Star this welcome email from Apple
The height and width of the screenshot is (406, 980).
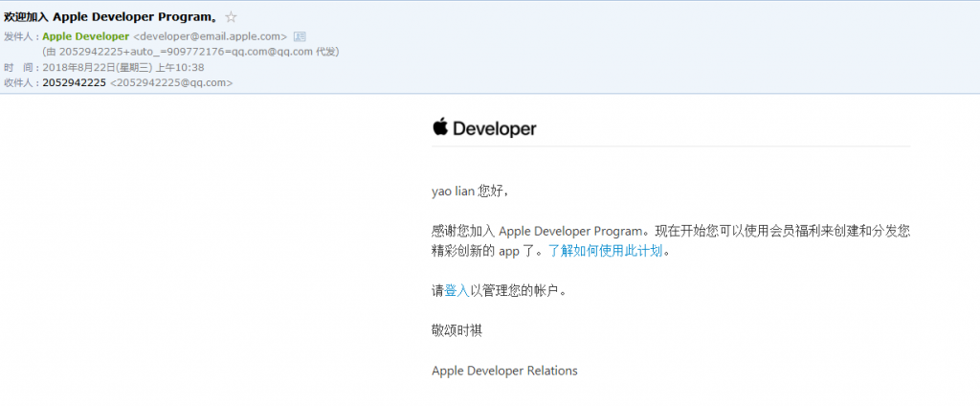pyautogui.click(x=231, y=17)
